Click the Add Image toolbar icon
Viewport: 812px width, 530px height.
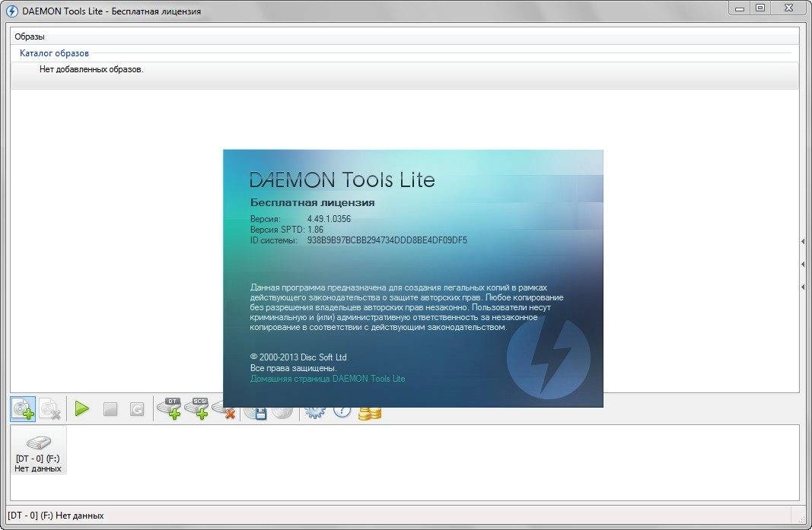pyautogui.click(x=24, y=409)
